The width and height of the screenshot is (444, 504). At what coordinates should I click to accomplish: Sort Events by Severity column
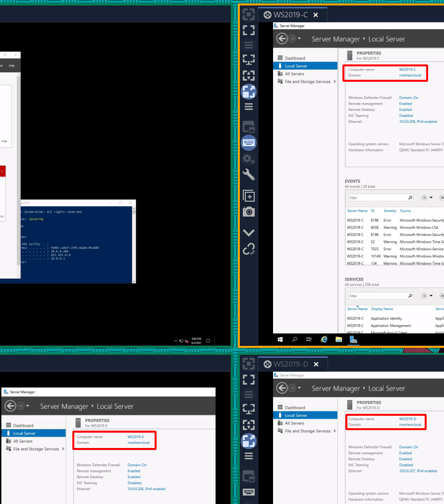(389, 211)
